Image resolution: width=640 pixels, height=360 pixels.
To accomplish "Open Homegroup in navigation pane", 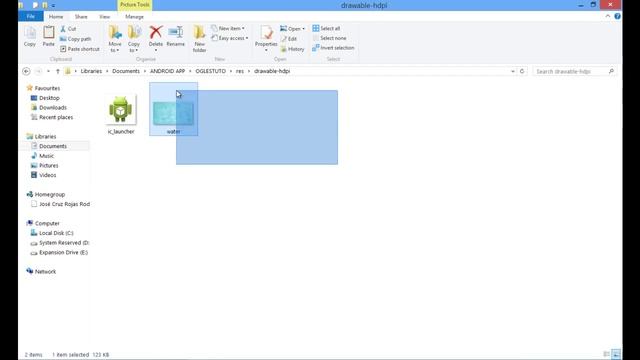I will point(49,194).
